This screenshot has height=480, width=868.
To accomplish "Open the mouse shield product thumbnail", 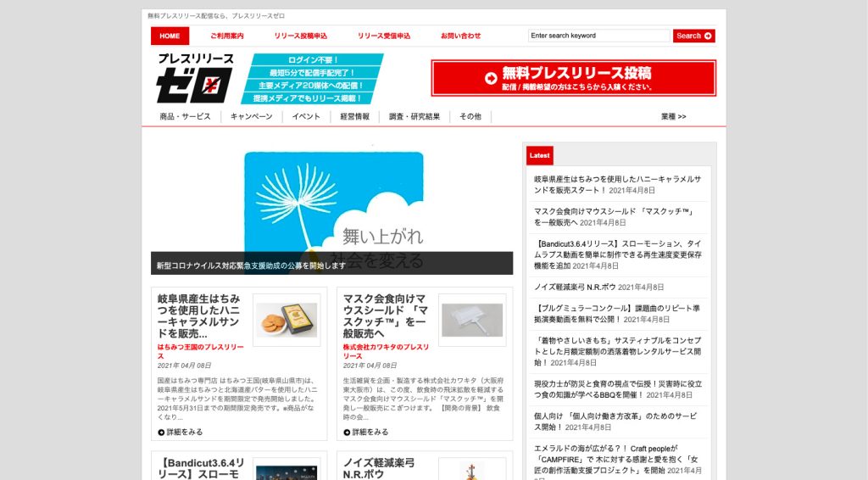I will pos(471,321).
